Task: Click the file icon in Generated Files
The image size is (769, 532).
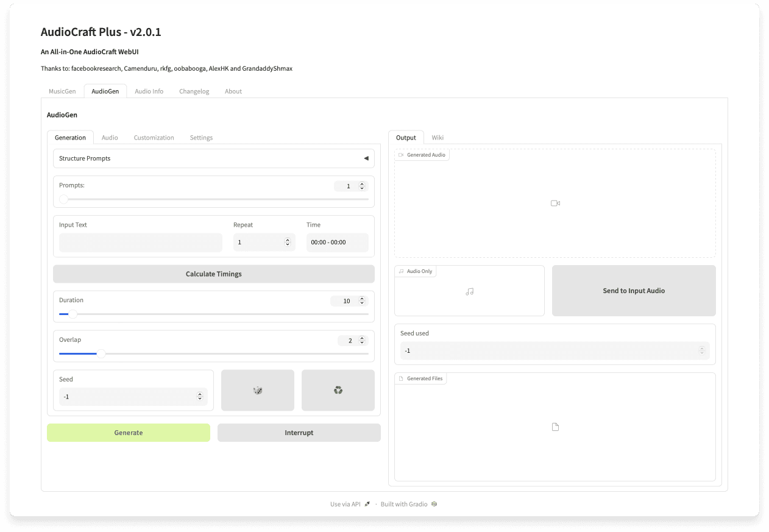Action: click(x=555, y=427)
